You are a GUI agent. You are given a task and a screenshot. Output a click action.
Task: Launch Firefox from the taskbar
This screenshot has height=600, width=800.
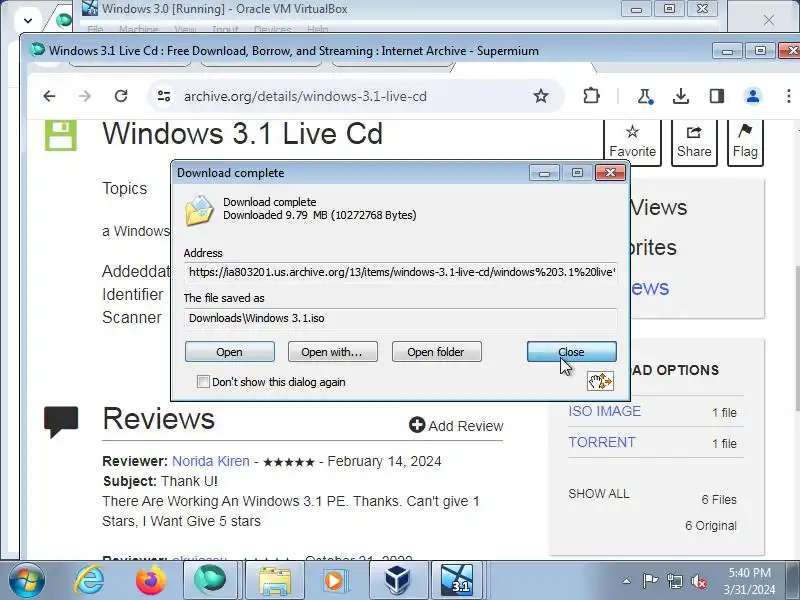[151, 581]
